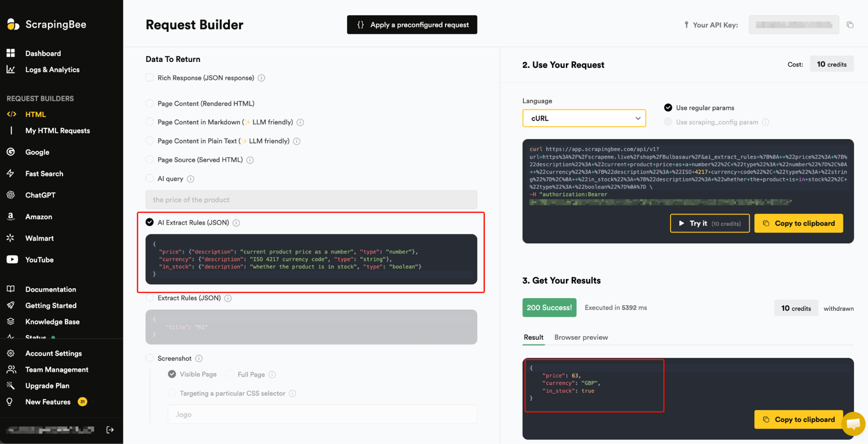
Task: Toggle AI Extract Rules (JSON) option
Action: [x=150, y=222]
